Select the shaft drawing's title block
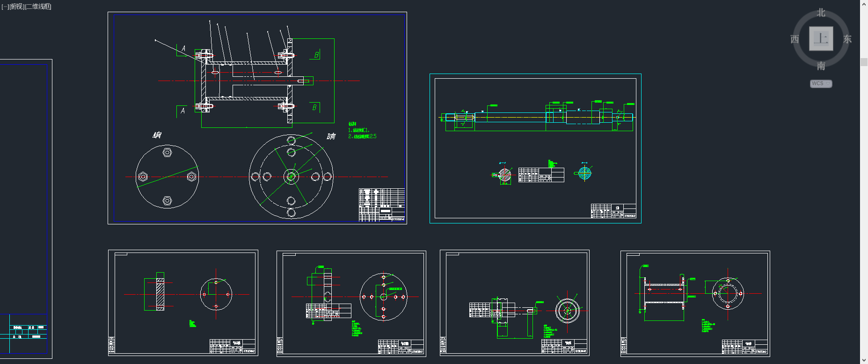The image size is (868, 364). (x=613, y=211)
